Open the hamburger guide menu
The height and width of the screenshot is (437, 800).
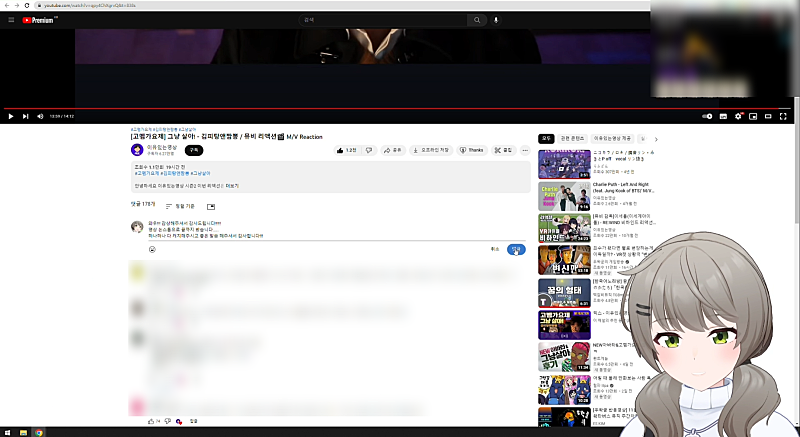pos(11,20)
